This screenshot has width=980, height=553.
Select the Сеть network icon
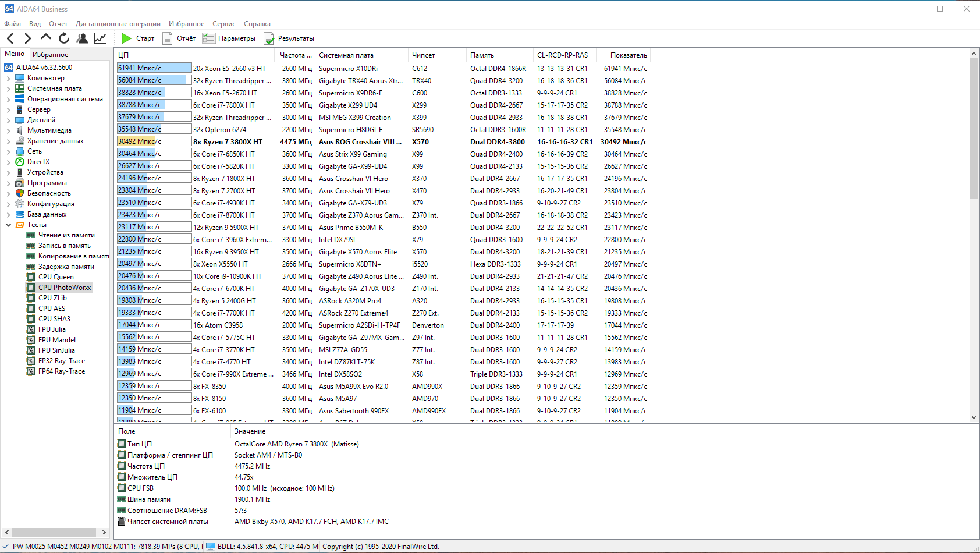coord(20,151)
